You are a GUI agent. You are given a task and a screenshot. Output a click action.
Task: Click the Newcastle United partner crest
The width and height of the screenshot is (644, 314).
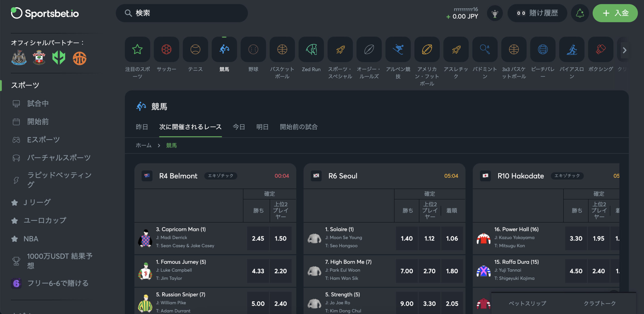tap(19, 58)
